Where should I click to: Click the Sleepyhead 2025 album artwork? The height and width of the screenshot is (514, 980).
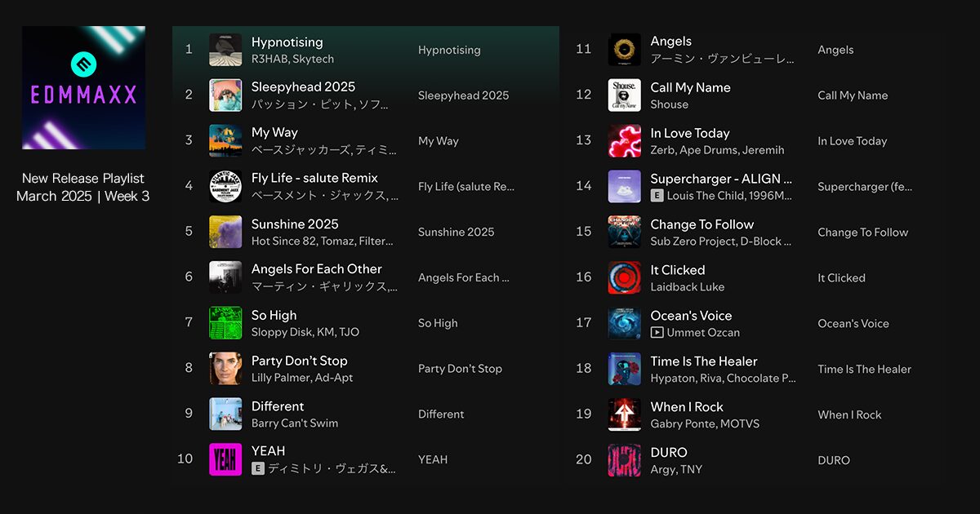coord(225,95)
